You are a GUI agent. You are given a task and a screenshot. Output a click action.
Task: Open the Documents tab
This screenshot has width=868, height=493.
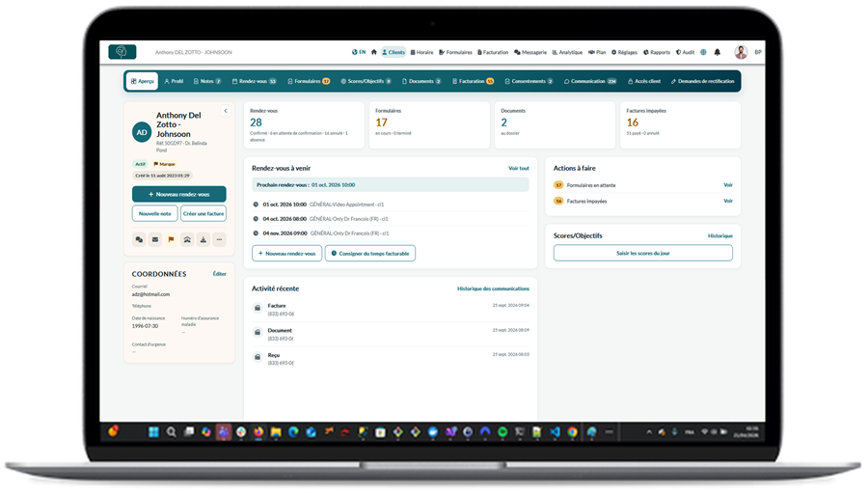[x=421, y=81]
